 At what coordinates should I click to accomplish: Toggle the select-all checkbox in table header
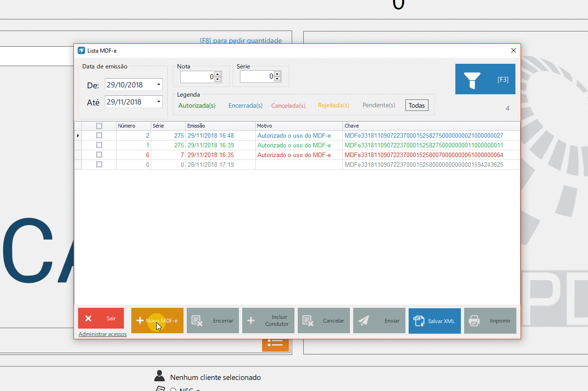click(x=99, y=126)
